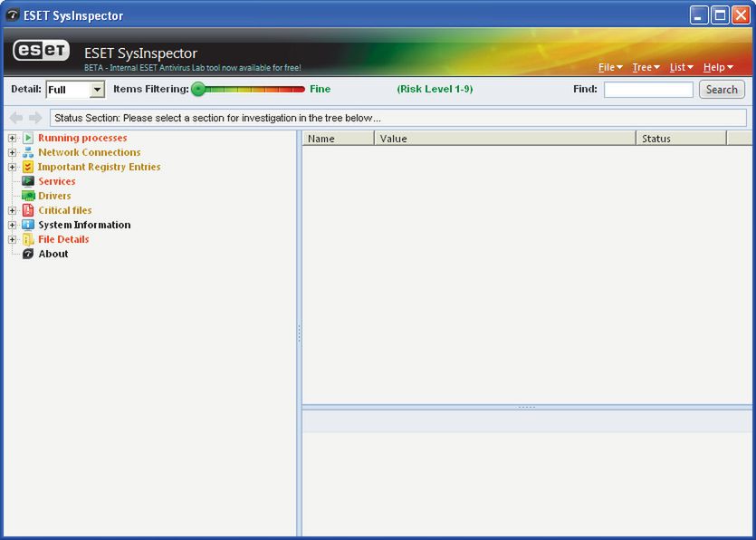This screenshot has width=756, height=540.
Task: Select Running processes in the tree
Action: (82, 138)
